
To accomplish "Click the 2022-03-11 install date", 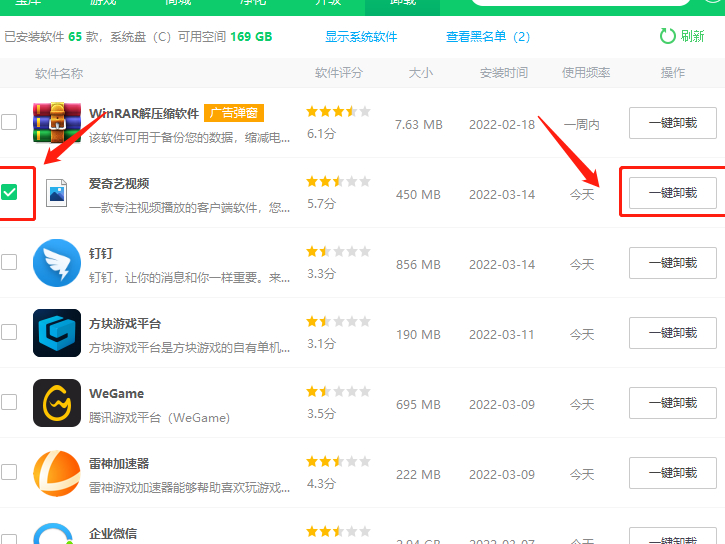I will (x=502, y=335).
